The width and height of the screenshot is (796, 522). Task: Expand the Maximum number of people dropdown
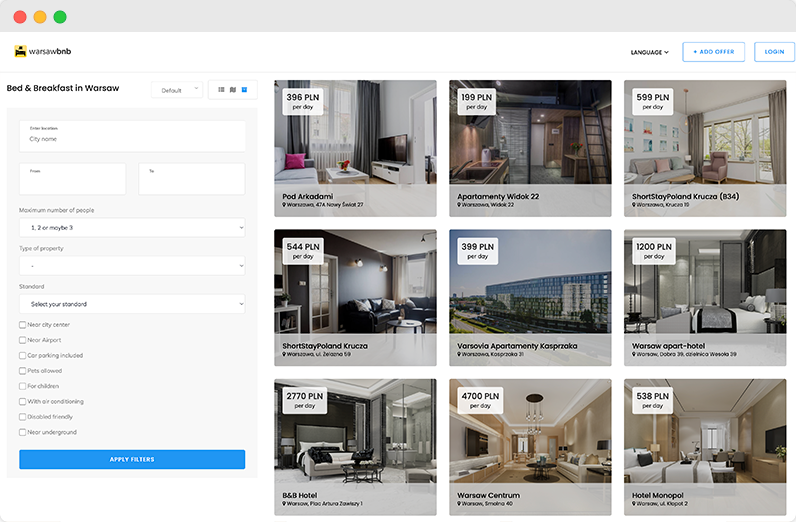(132, 228)
